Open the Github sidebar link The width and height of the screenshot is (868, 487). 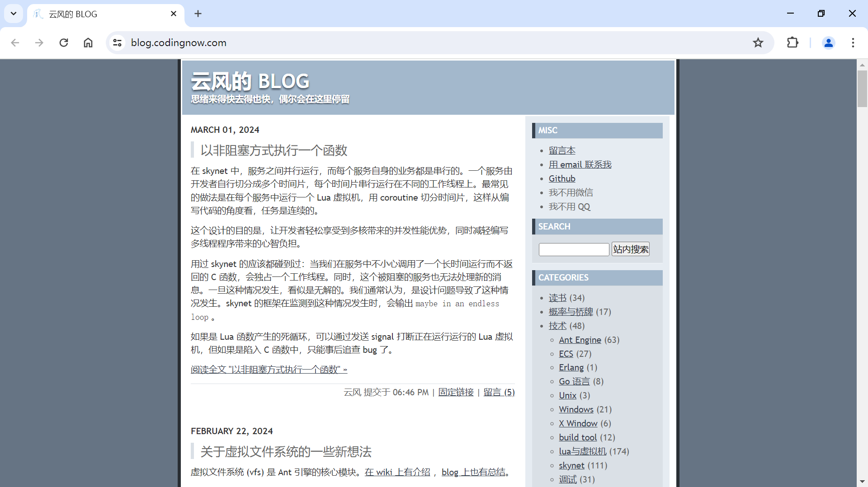(x=562, y=178)
